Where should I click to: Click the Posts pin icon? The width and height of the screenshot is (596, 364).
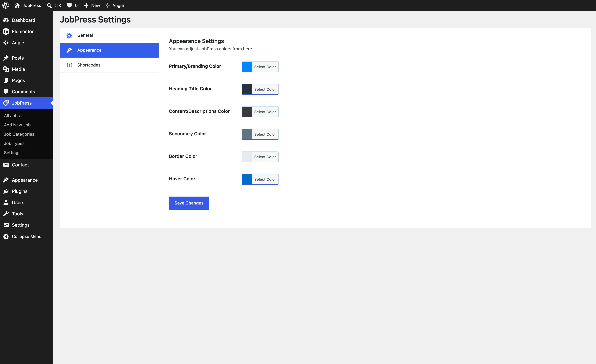[x=6, y=58]
